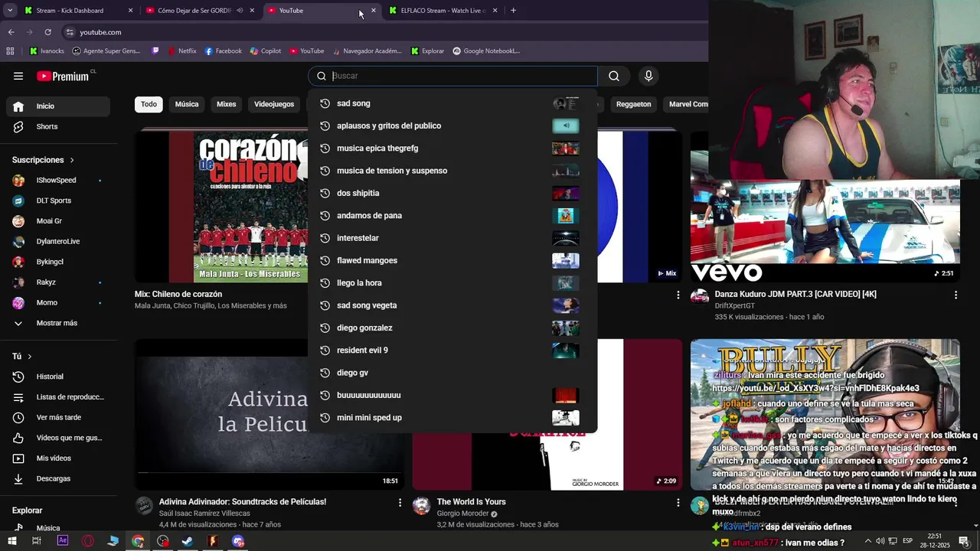The width and height of the screenshot is (980, 551).
Task: Click the 'flawed mangoes' history suggestion
Action: coord(452,260)
